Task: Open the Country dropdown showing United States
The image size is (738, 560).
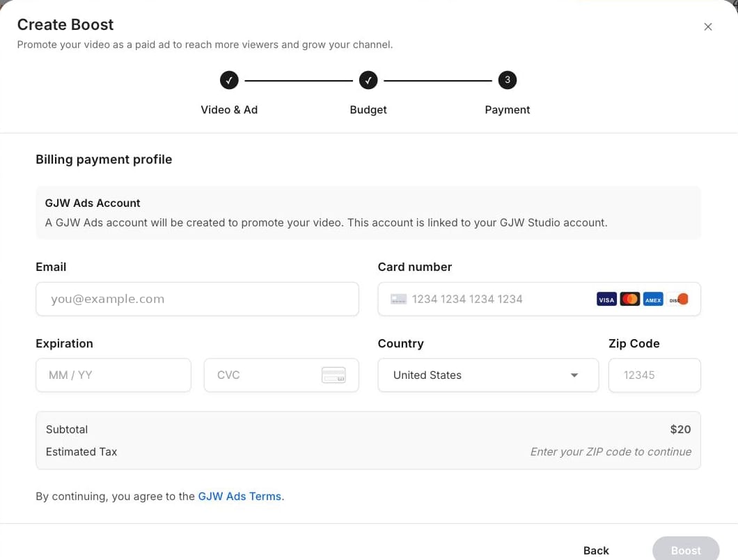Action: click(488, 375)
